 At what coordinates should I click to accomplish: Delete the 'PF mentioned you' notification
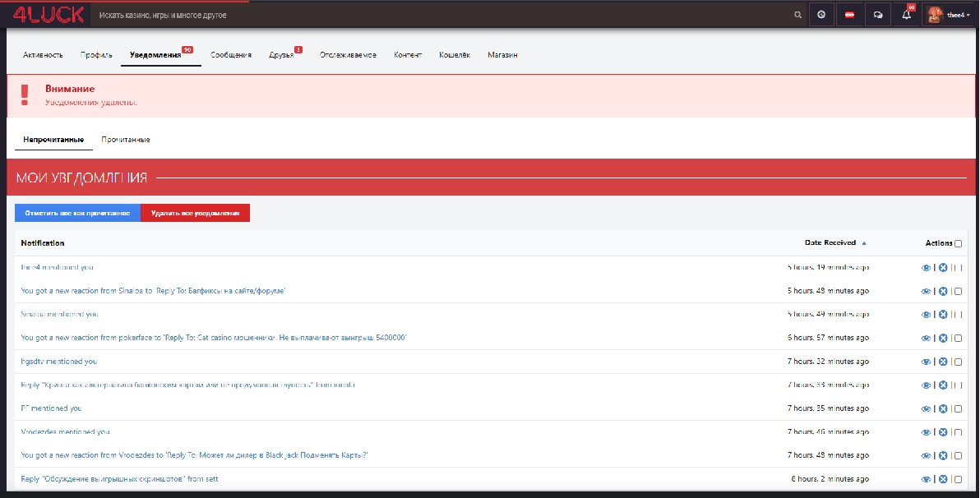click(943, 408)
